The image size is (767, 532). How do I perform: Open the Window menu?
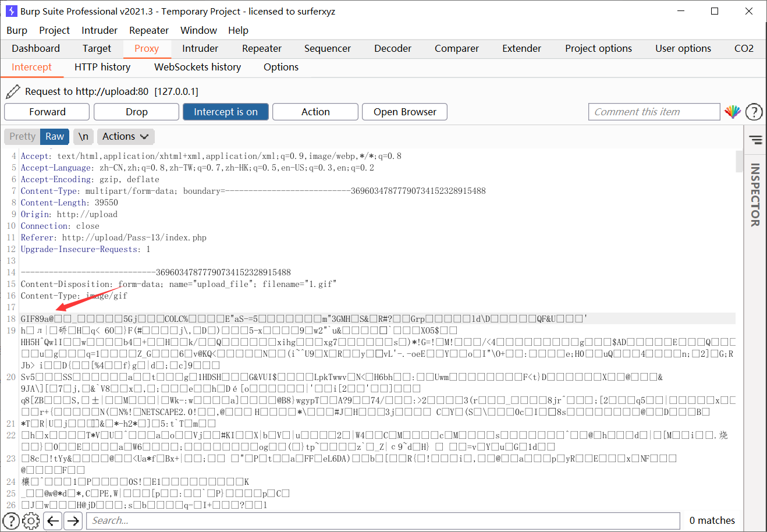coord(198,30)
